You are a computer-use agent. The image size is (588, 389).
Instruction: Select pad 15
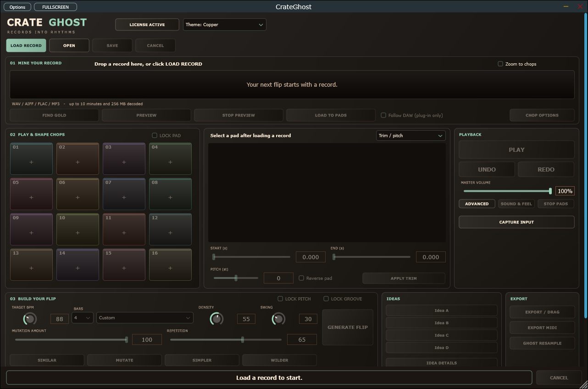[124, 265]
